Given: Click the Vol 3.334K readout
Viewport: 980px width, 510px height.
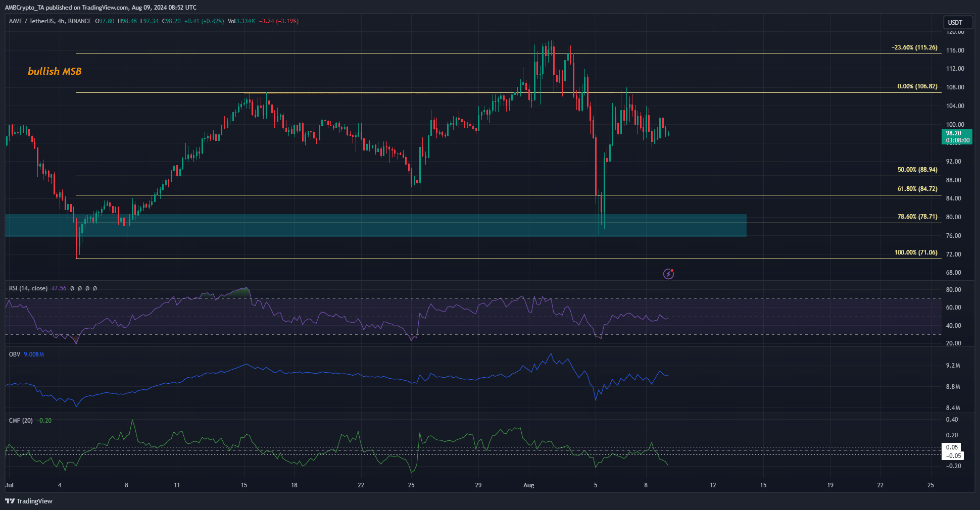Looking at the screenshot, I should pos(241,21).
